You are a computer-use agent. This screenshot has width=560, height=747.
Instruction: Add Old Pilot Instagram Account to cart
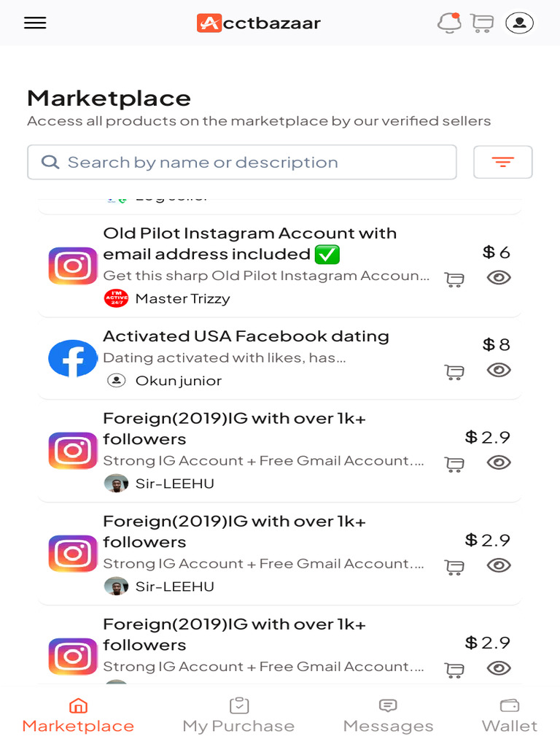(454, 279)
